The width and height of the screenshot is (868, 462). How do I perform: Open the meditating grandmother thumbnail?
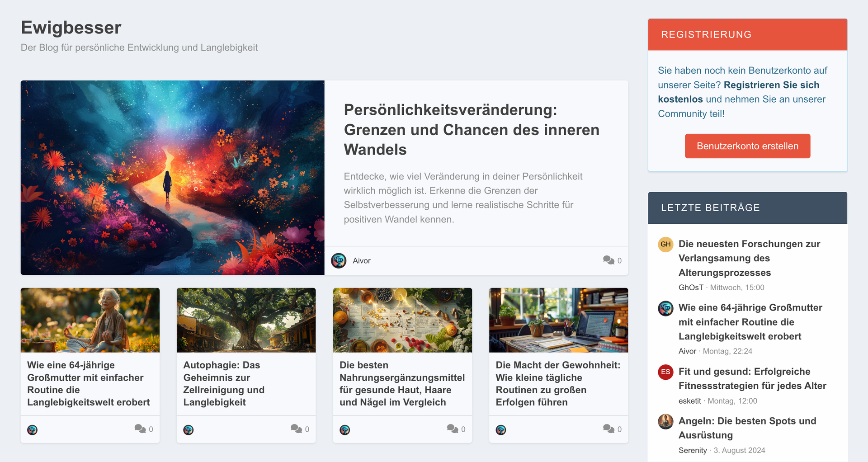(90, 320)
